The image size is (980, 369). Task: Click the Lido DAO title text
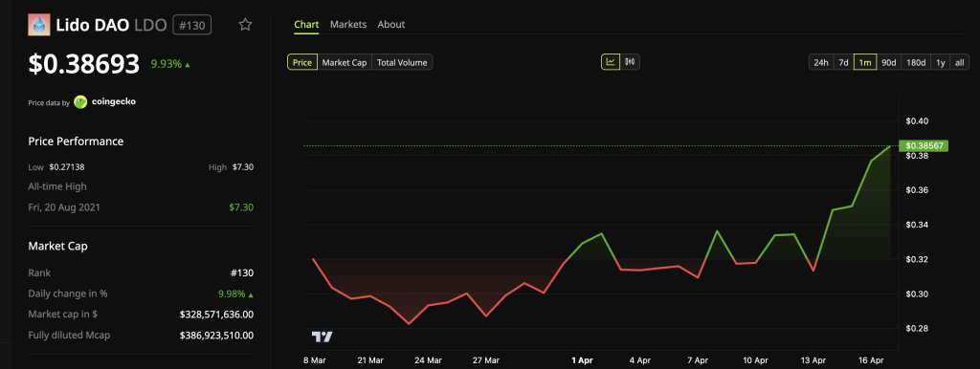pos(93,25)
